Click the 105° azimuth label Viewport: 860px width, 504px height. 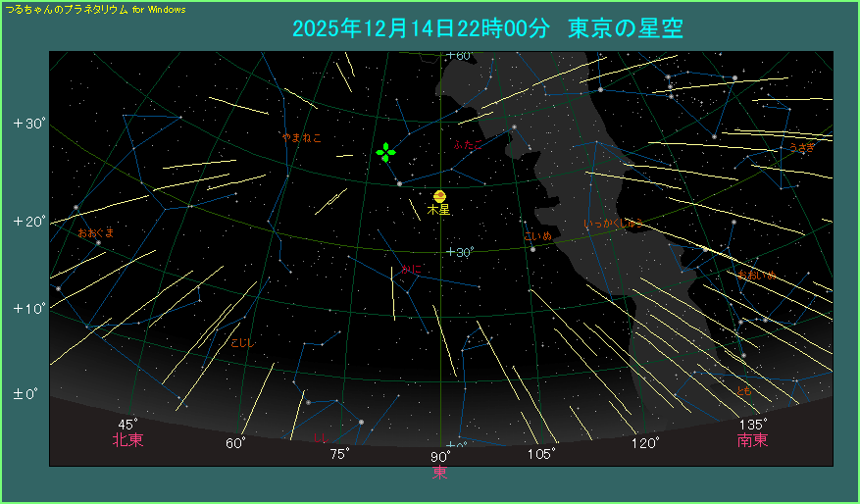(x=541, y=454)
